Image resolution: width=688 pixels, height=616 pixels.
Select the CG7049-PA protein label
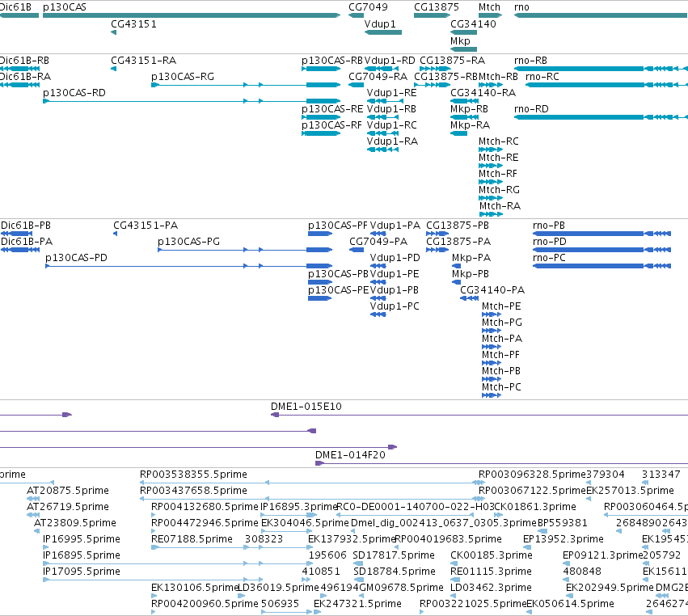point(378,242)
